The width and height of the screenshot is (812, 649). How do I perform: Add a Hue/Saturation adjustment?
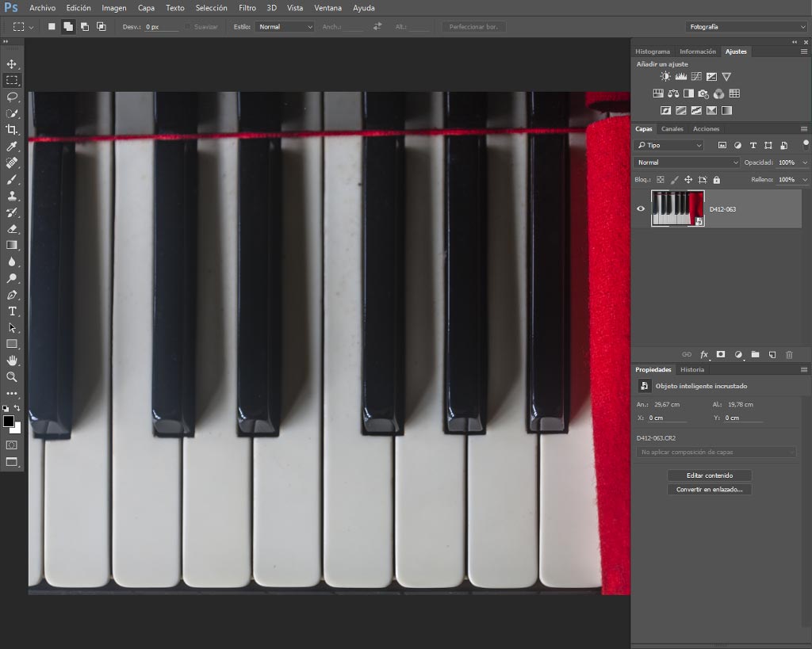pyautogui.click(x=658, y=94)
